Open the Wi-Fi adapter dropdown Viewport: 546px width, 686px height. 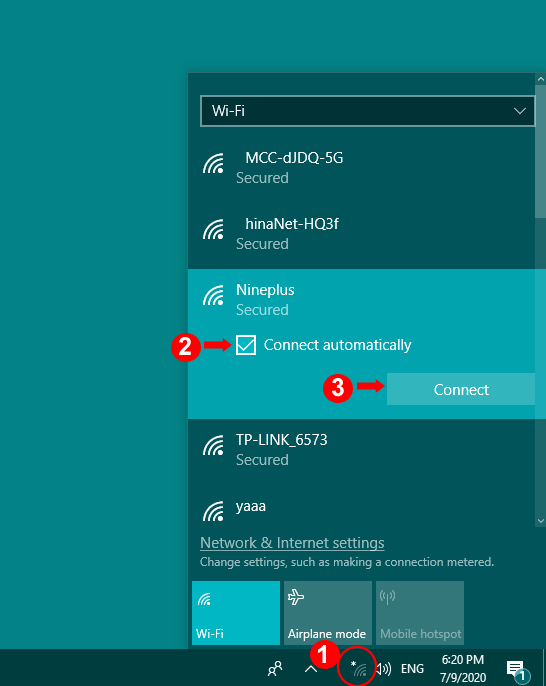click(x=368, y=111)
